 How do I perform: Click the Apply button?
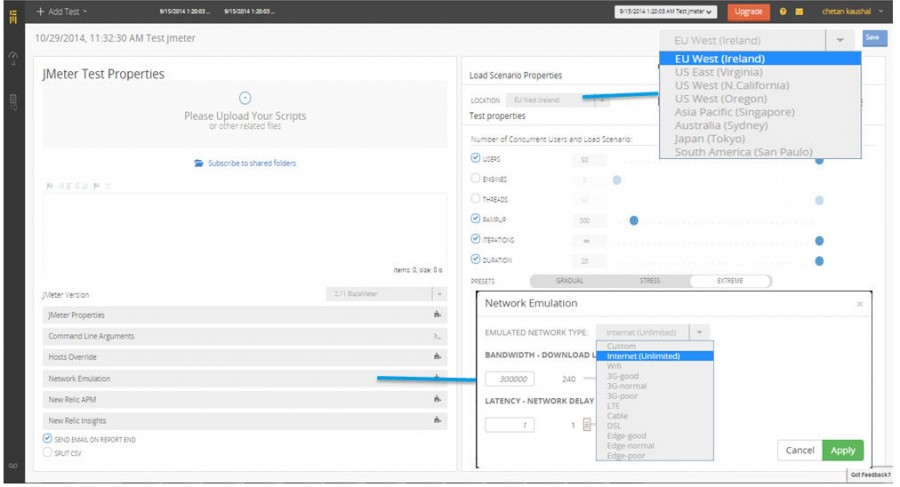click(843, 450)
